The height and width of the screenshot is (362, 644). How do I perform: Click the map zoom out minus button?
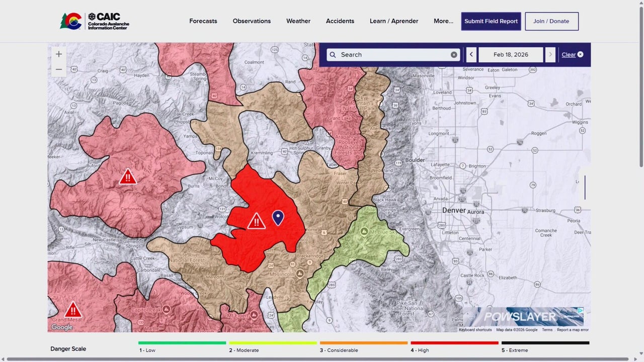pos(59,69)
